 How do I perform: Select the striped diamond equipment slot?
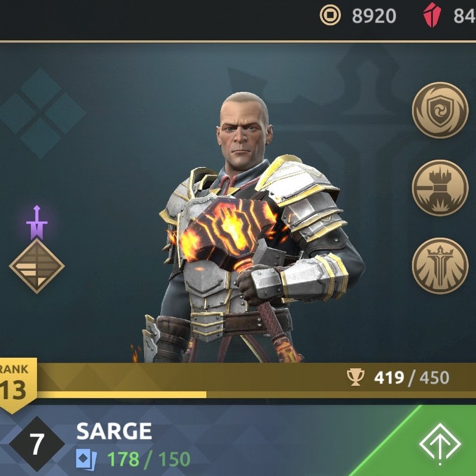[36, 266]
